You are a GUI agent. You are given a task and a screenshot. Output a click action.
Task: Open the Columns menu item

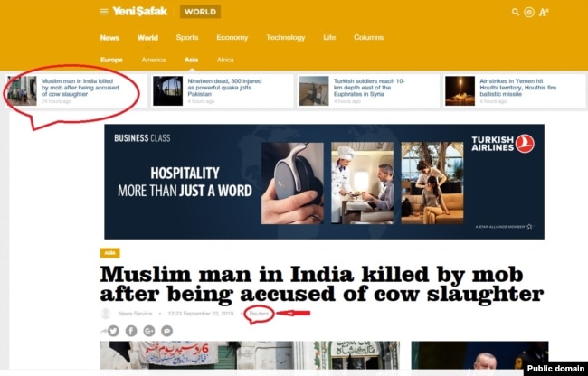click(368, 37)
